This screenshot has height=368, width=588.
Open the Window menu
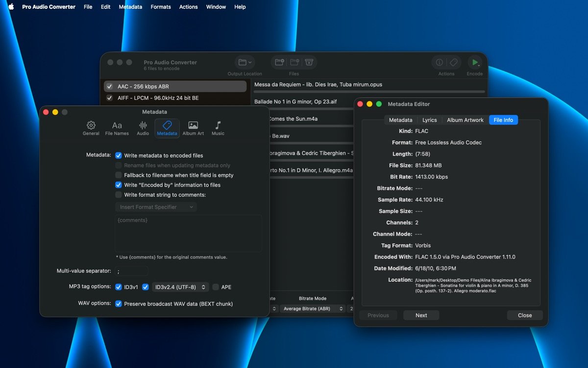point(216,7)
